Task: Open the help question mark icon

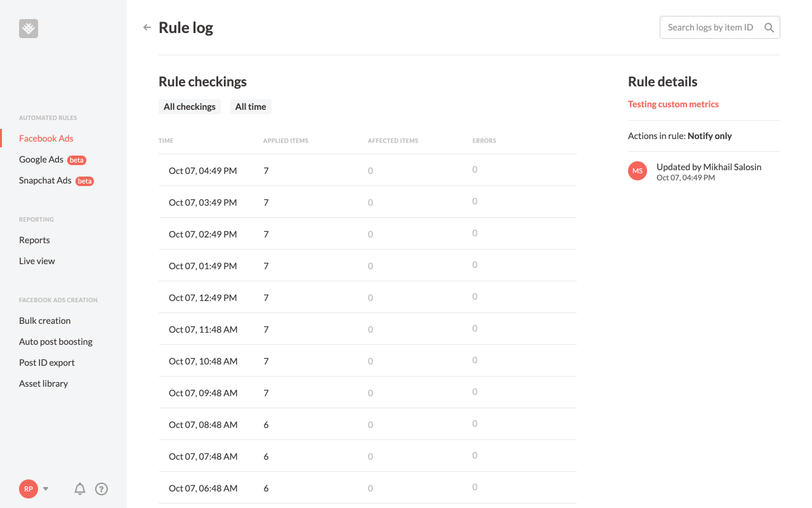Action: click(x=101, y=489)
